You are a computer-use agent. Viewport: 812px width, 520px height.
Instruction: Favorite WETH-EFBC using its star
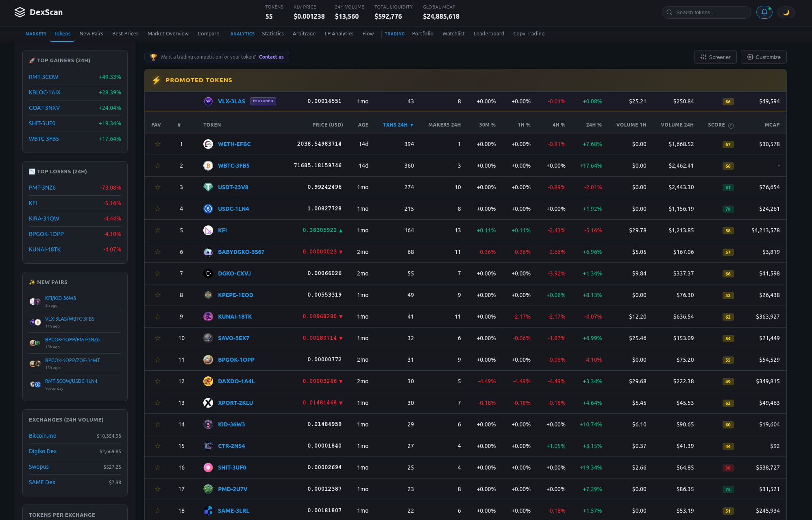[157, 144]
